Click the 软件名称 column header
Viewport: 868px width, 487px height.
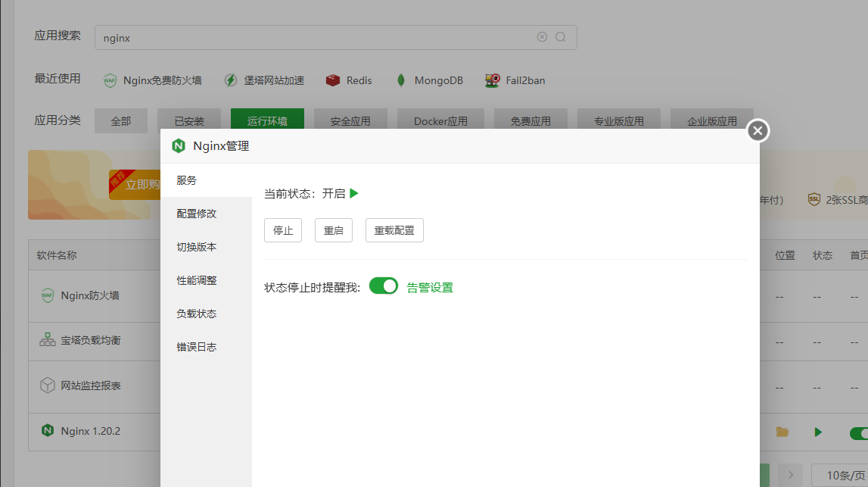pyautogui.click(x=57, y=255)
